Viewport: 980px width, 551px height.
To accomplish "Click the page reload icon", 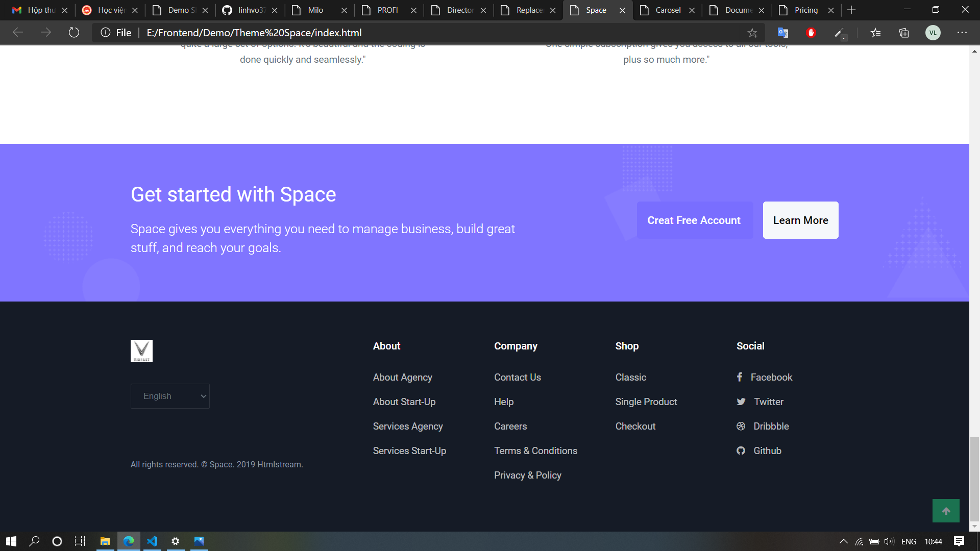I will [73, 32].
